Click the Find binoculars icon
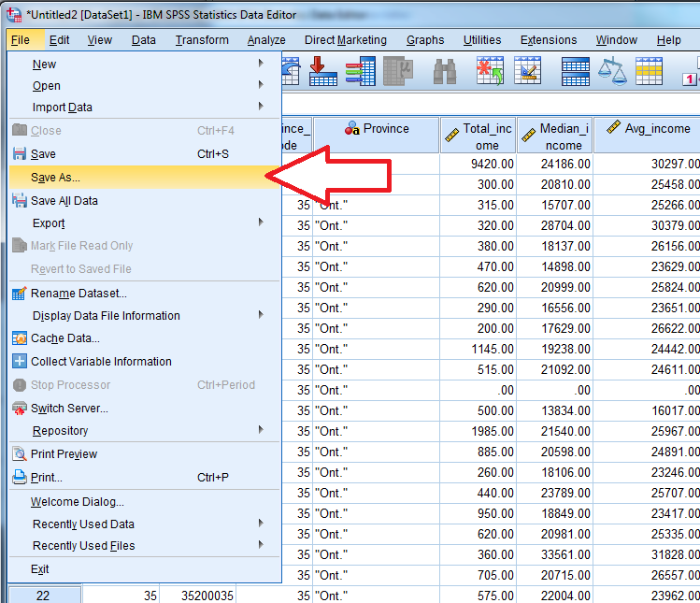Viewport: 700px width, 603px height. pyautogui.click(x=445, y=71)
